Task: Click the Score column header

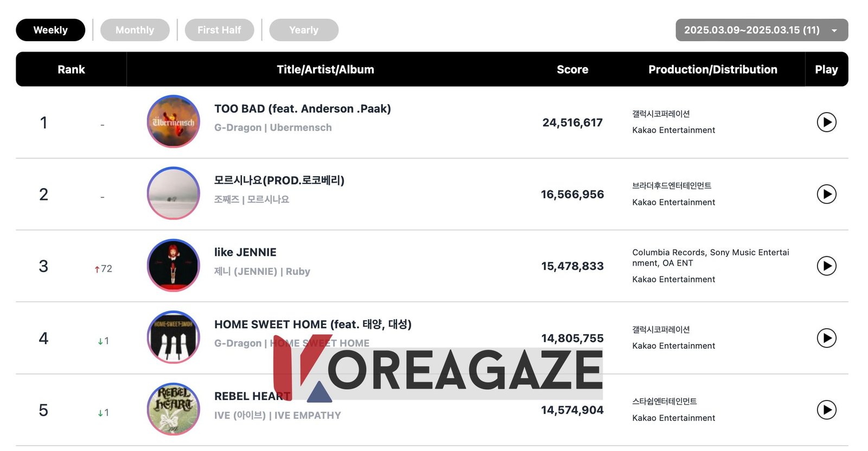Action: (x=572, y=69)
